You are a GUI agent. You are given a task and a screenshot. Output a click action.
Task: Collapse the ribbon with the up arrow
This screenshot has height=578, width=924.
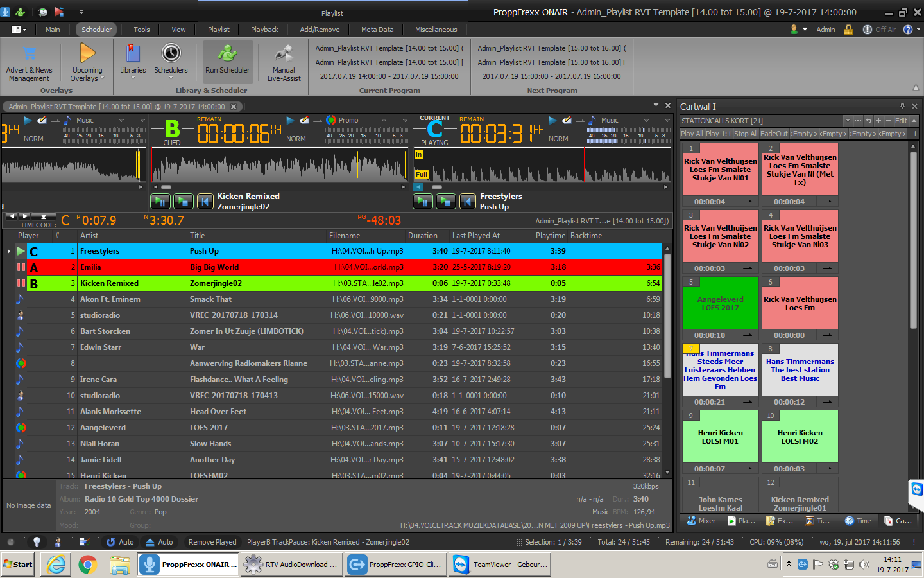[x=916, y=89]
